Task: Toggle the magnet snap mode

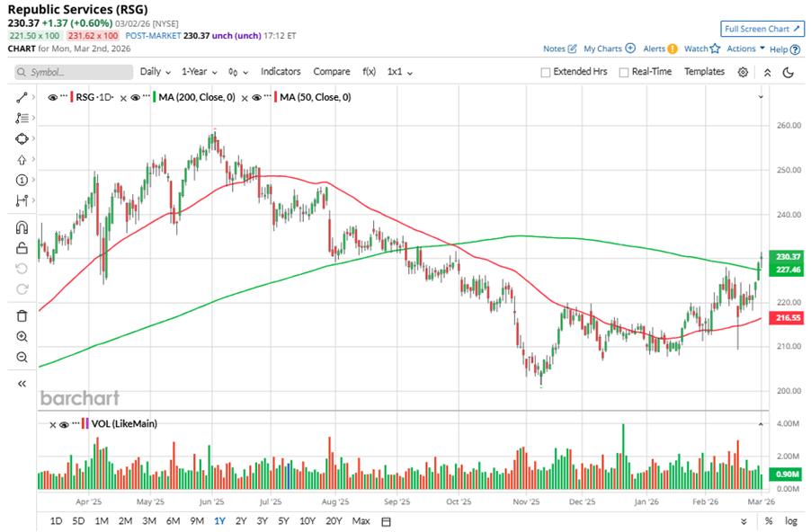Action: [22, 227]
